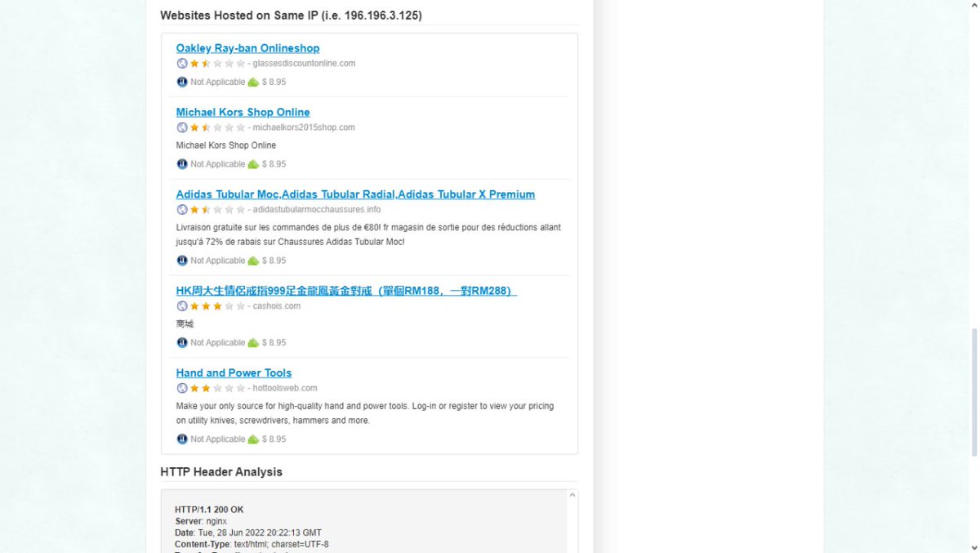This screenshot has height=553, width=980.
Task: Click the page's vertical scrollbar thumb
Action: tap(973, 392)
